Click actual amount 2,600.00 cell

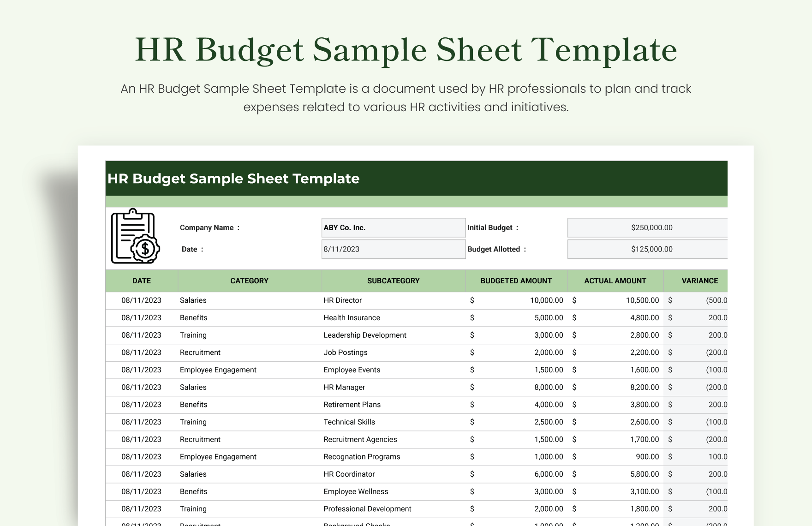click(x=615, y=422)
